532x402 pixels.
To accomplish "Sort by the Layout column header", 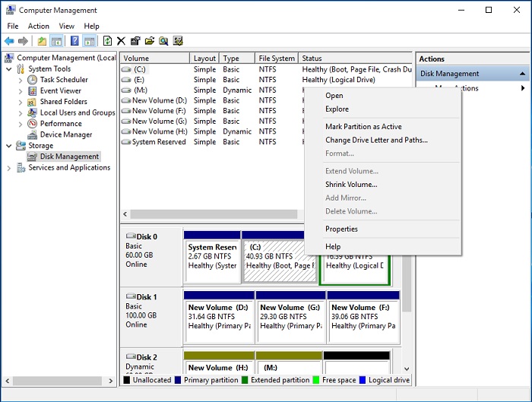I will point(204,59).
